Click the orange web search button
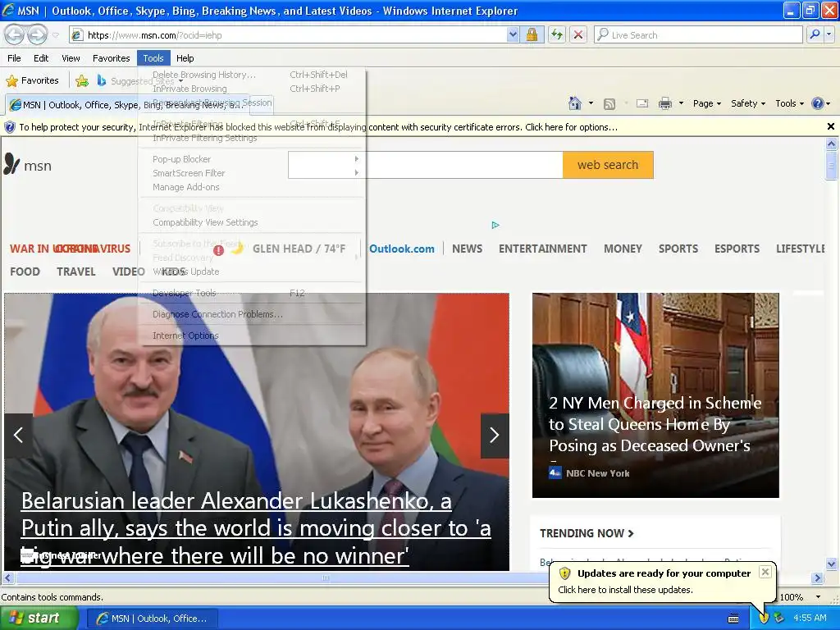 tap(608, 165)
